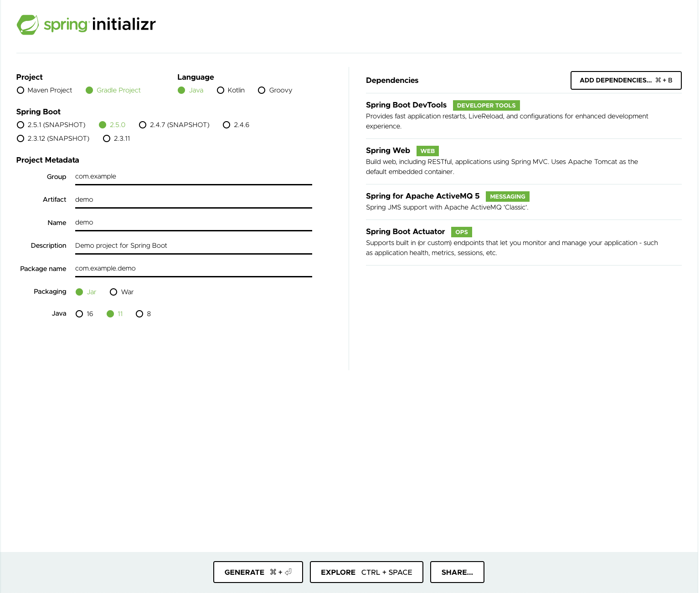
Task: Select Maven Project radio button
Action: pos(44,90)
